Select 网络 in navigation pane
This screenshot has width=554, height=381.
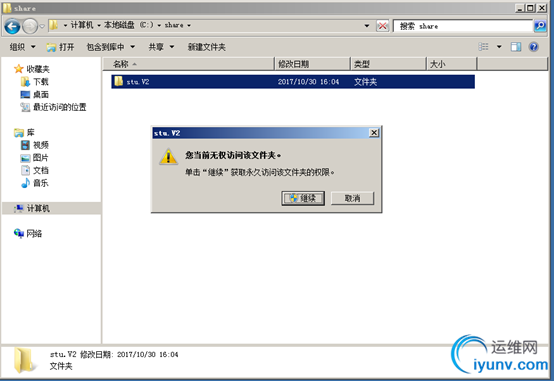tap(34, 234)
